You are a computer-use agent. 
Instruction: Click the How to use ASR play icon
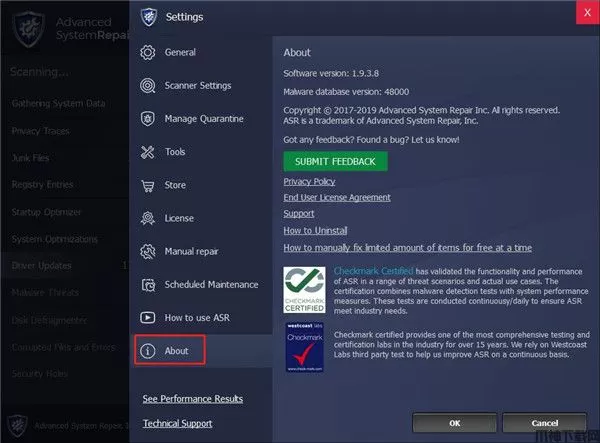pyautogui.click(x=148, y=317)
